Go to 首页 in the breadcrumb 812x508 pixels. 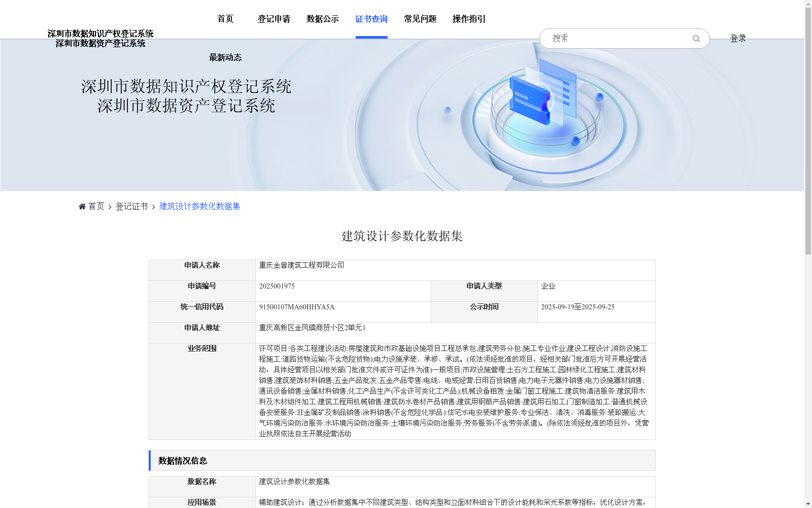click(x=96, y=206)
